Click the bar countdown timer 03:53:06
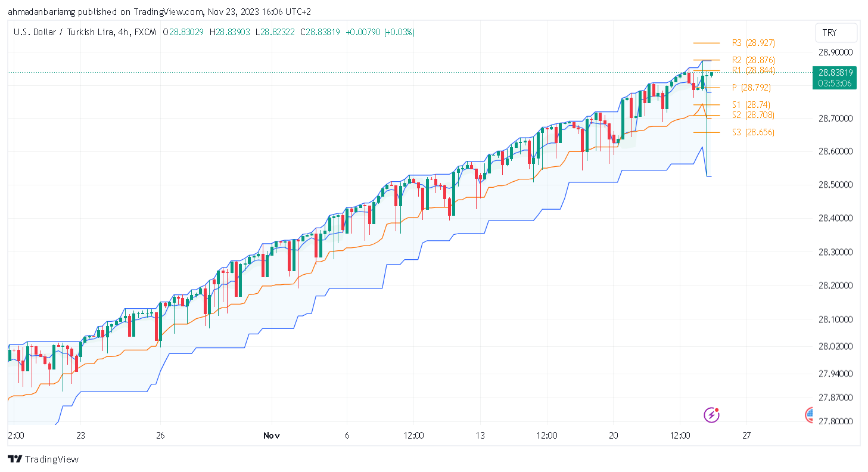This screenshot has width=868, height=472. [x=835, y=83]
